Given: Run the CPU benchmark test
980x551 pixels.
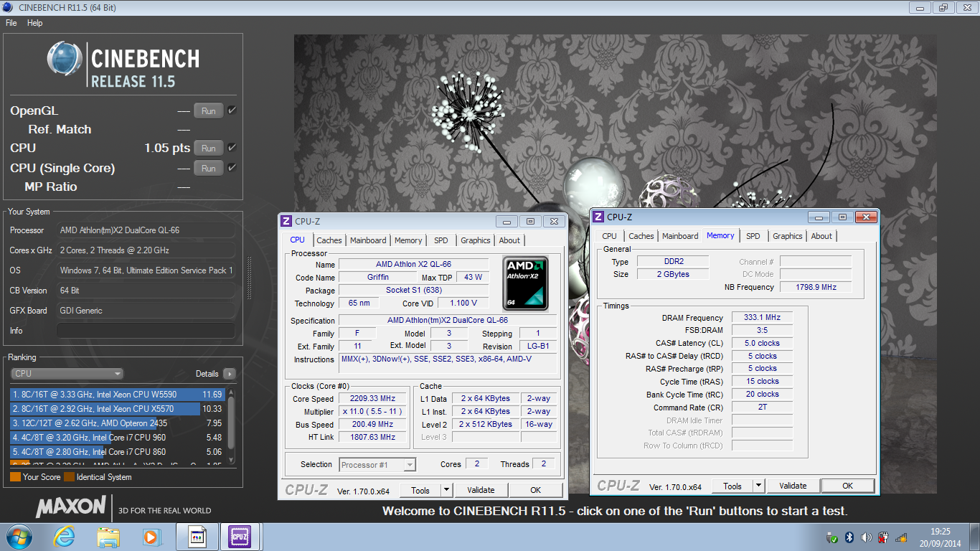Looking at the screenshot, I should [x=208, y=149].
